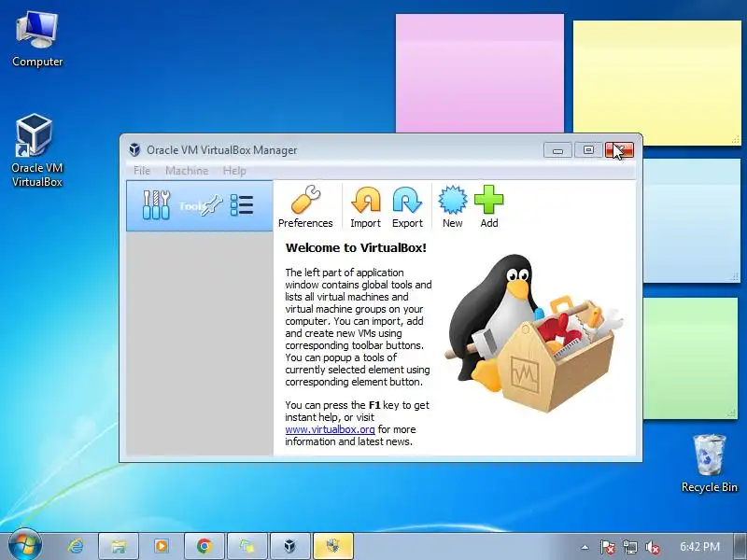This screenshot has height=560, width=747.
Task: Click the pin icon beside Tools
Action: [212, 205]
